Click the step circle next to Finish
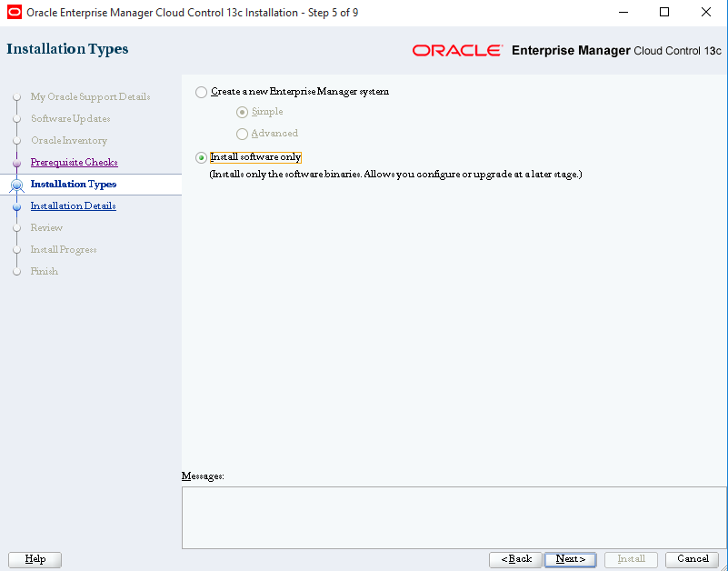 (17, 271)
